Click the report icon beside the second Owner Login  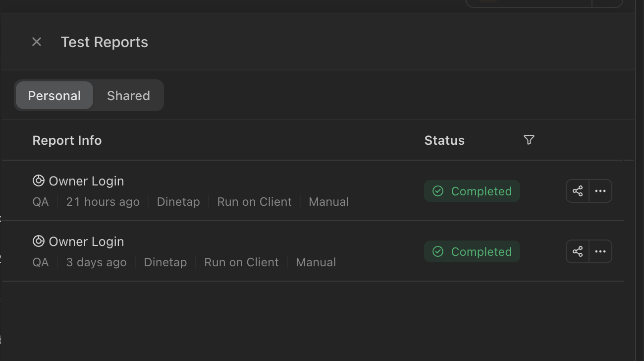tap(39, 241)
